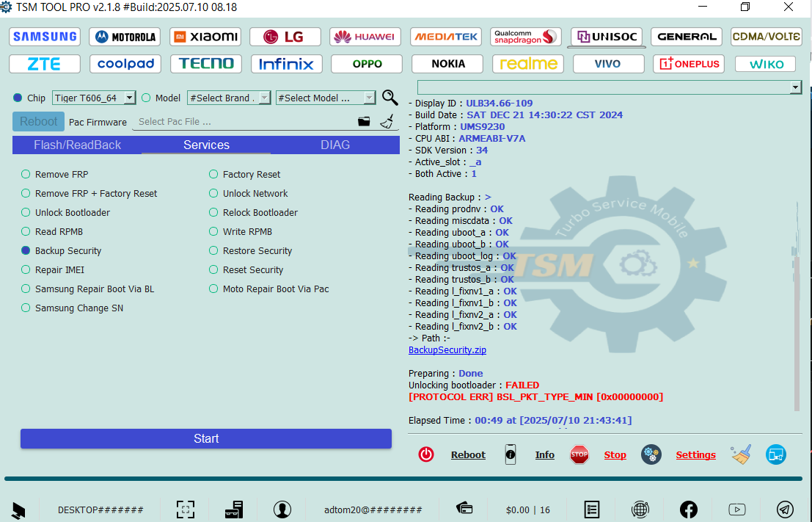The width and height of the screenshot is (812, 522).
Task: Select the Nokia brand logo
Action: tap(447, 65)
